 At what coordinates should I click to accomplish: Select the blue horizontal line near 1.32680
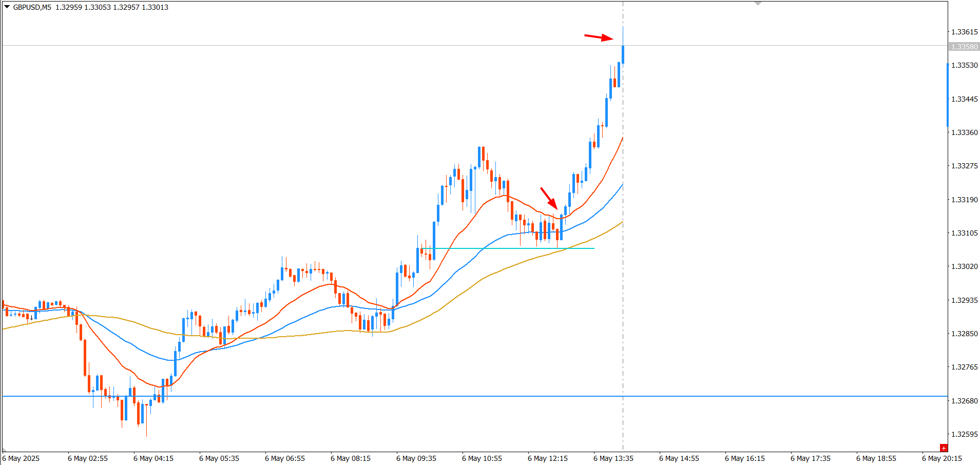[x=475, y=396]
